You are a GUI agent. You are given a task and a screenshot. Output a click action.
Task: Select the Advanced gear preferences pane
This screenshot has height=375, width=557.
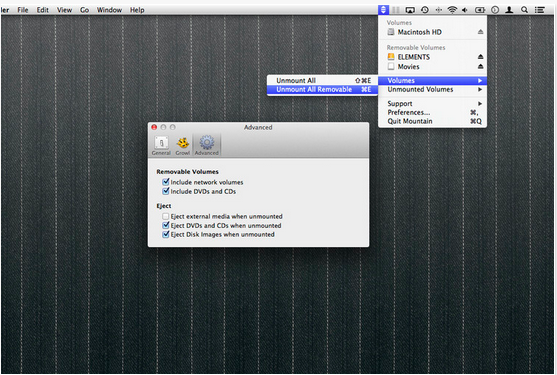point(207,145)
